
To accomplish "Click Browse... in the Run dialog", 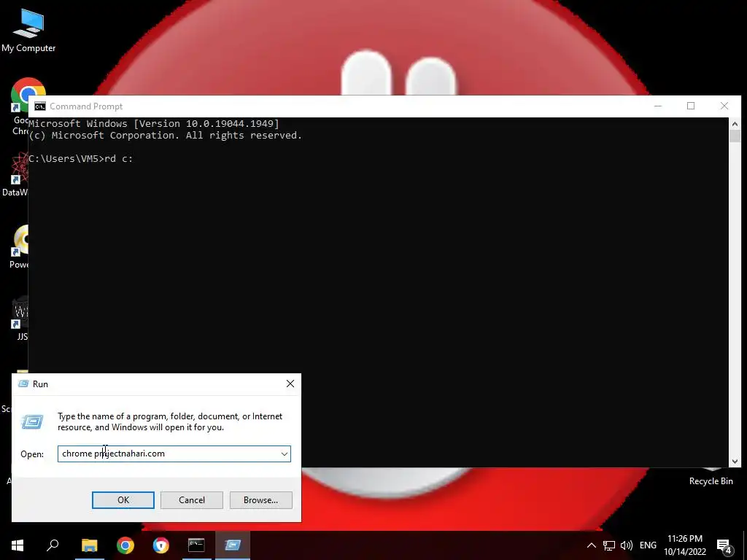I will pyautogui.click(x=260, y=500).
